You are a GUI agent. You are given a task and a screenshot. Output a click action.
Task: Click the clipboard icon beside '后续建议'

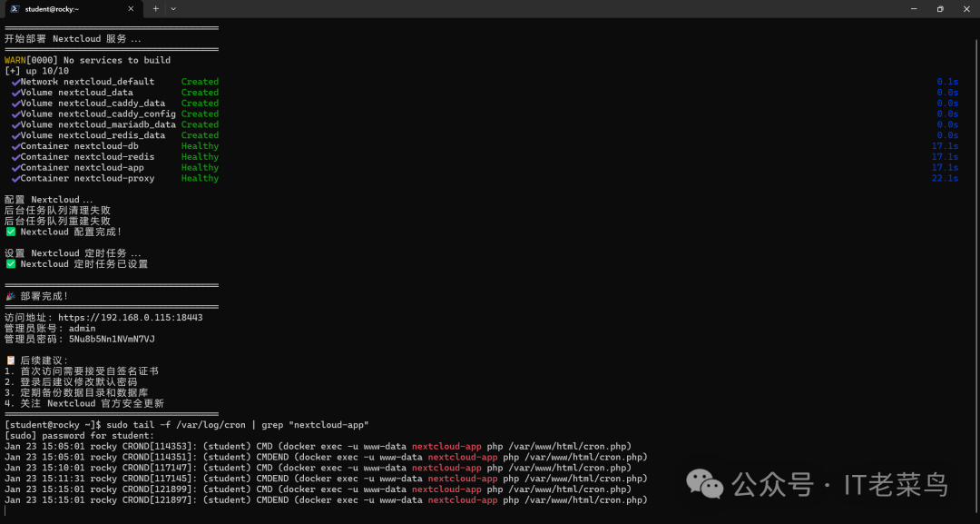point(11,361)
